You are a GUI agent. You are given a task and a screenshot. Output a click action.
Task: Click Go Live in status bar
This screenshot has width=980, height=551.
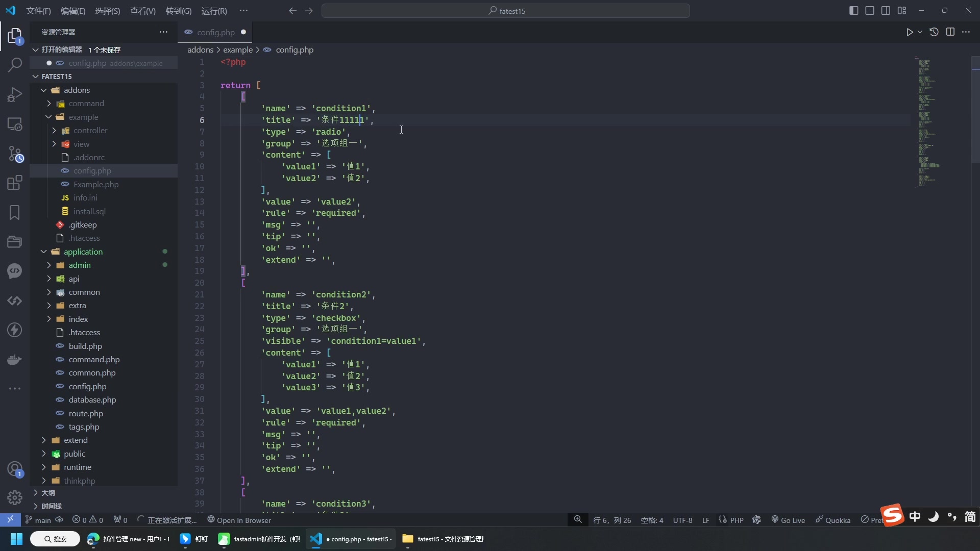pyautogui.click(x=789, y=520)
